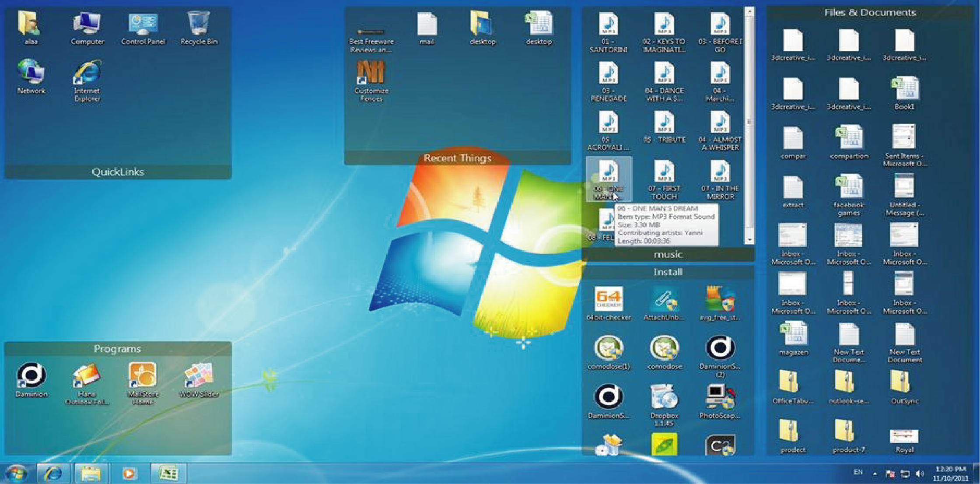This screenshot has height=484, width=980.
Task: Scroll down the music fence list
Action: 749,257
